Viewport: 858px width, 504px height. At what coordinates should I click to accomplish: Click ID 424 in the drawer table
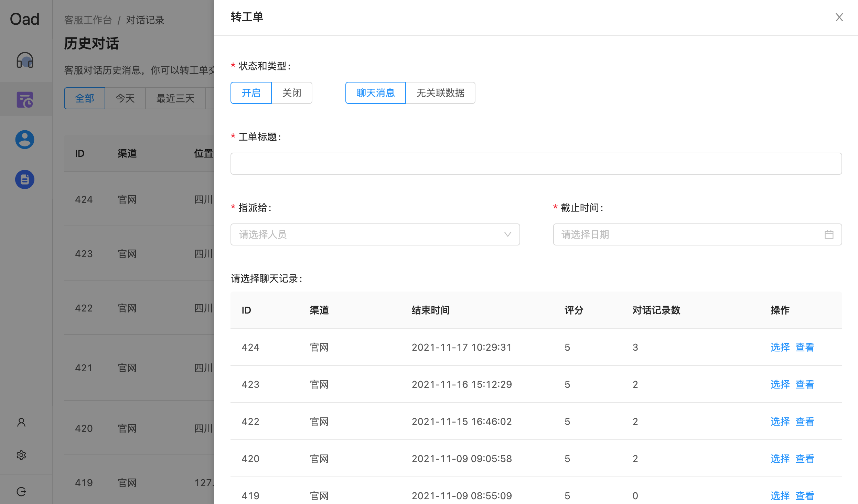[x=250, y=347]
